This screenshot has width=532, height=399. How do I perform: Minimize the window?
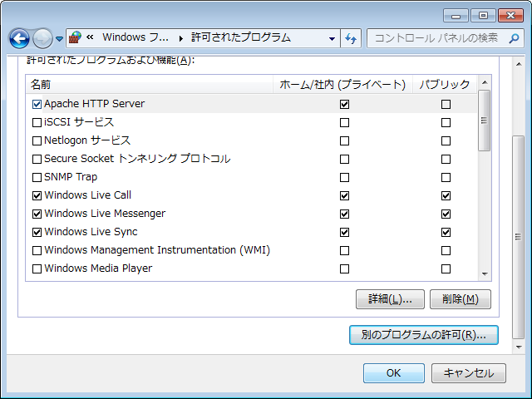tap(456, 16)
